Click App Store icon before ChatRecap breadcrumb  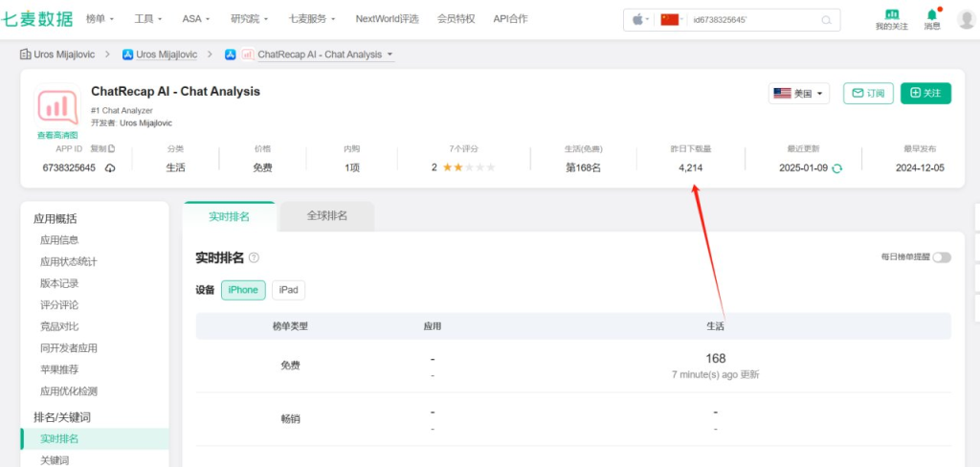pyautogui.click(x=230, y=55)
